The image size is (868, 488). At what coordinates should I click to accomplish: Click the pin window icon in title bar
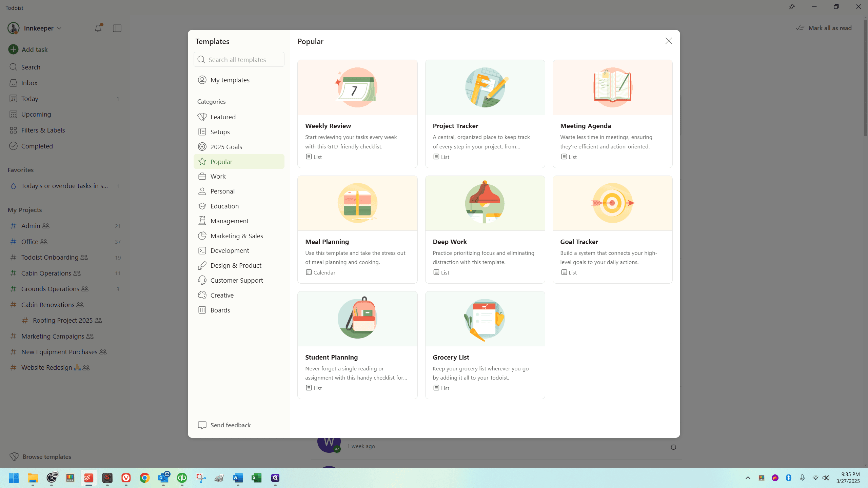pos(792,7)
